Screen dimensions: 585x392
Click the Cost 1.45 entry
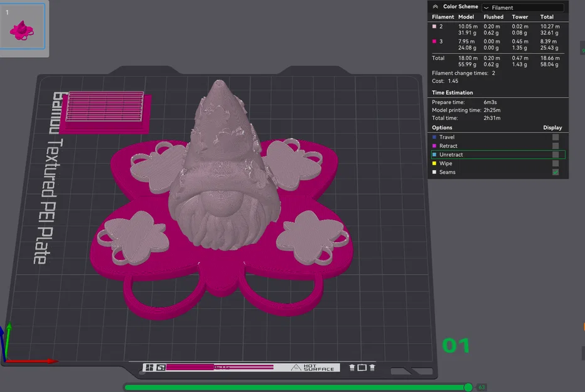[x=445, y=81]
